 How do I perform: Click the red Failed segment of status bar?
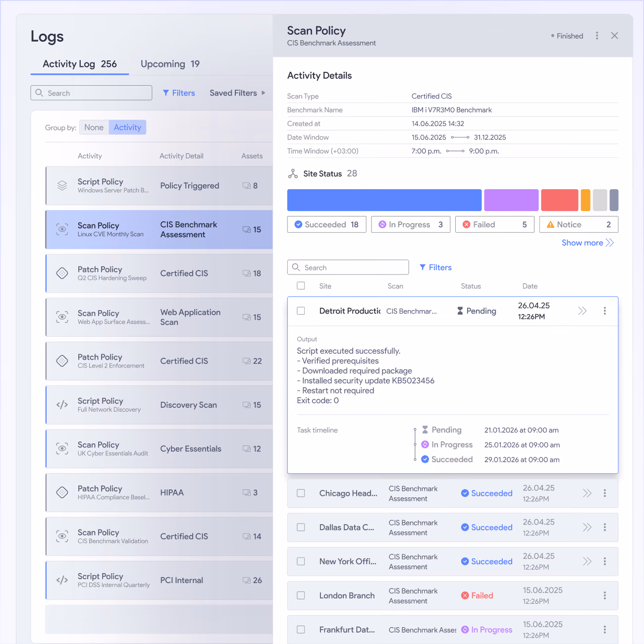point(560,200)
